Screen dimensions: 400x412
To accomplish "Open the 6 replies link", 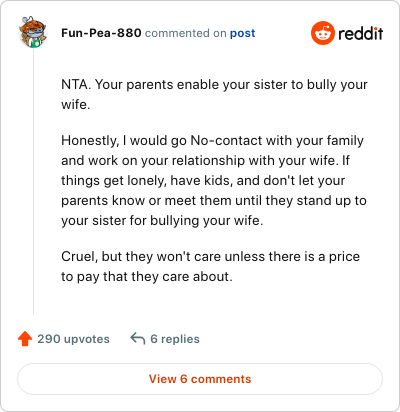I will pyautogui.click(x=175, y=339).
